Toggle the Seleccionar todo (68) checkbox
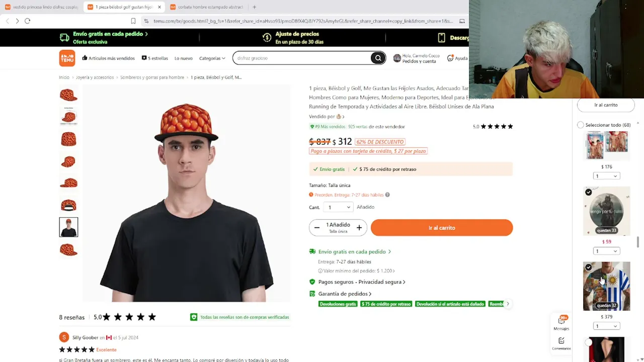 pyautogui.click(x=581, y=125)
